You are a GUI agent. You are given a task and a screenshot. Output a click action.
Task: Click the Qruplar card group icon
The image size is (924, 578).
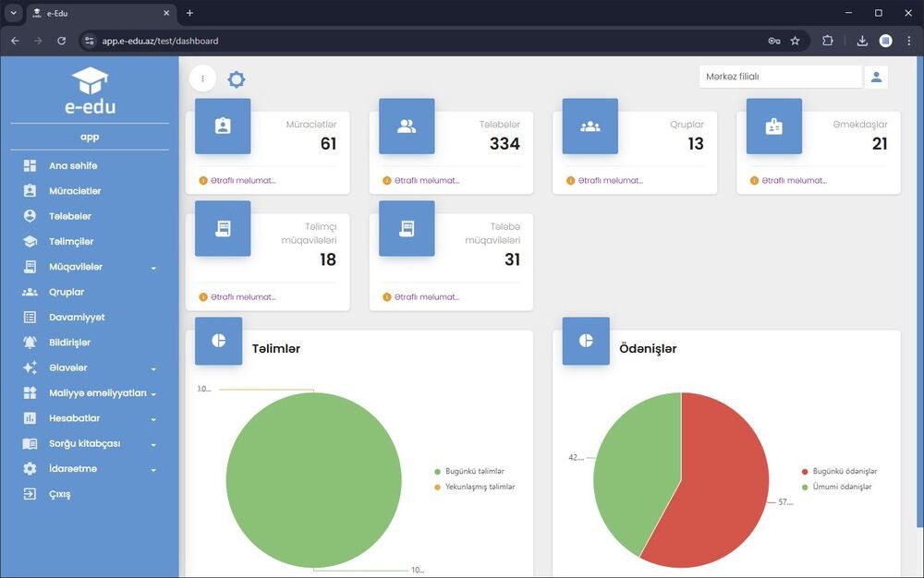click(590, 126)
